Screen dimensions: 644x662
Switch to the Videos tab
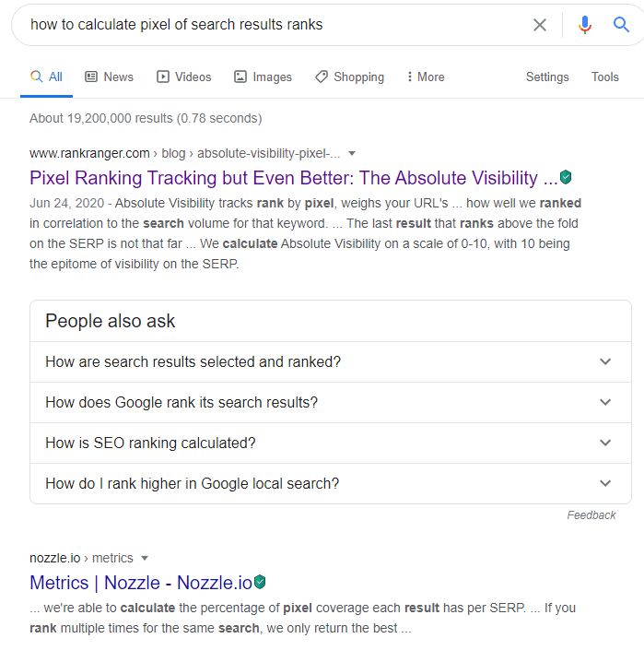click(183, 77)
